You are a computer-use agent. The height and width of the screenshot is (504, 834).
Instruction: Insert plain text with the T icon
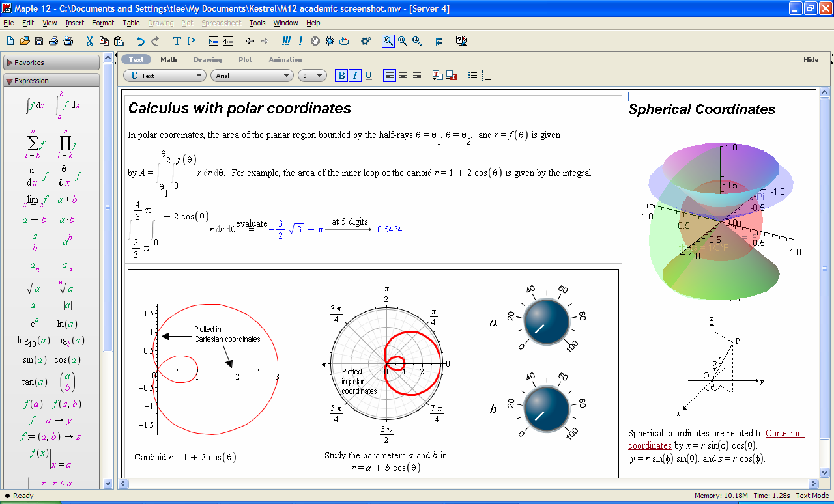(x=177, y=41)
